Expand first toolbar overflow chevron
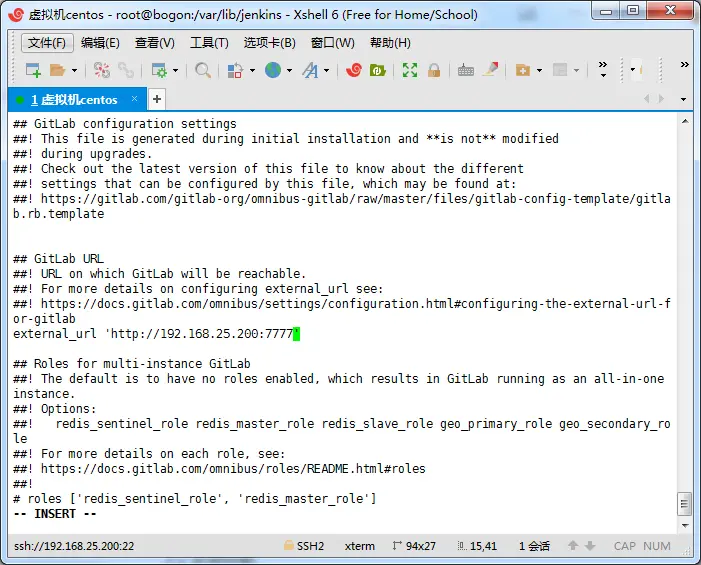This screenshot has width=701, height=565. pos(603,69)
